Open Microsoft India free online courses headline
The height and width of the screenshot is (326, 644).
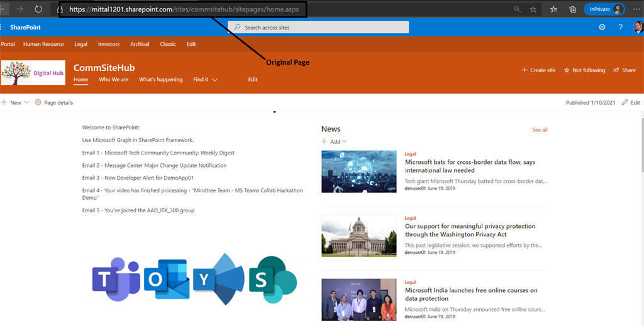[x=471, y=295]
